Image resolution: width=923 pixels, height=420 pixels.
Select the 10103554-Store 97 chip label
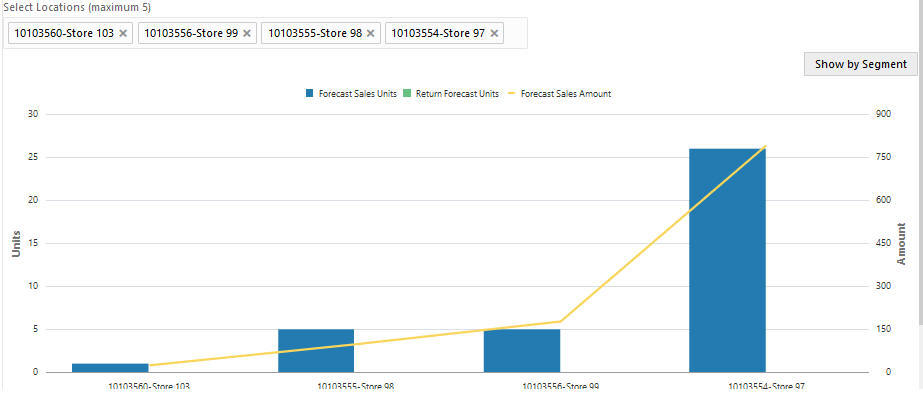[438, 34]
